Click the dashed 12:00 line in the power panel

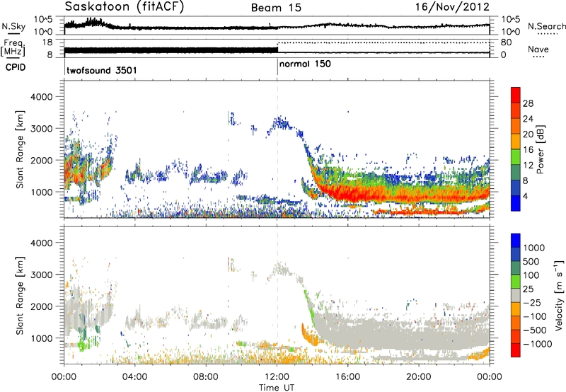pos(277,149)
